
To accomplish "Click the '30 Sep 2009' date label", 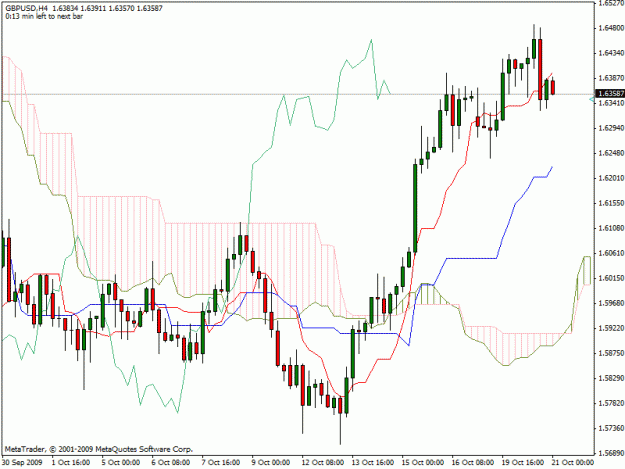I will click(22, 462).
